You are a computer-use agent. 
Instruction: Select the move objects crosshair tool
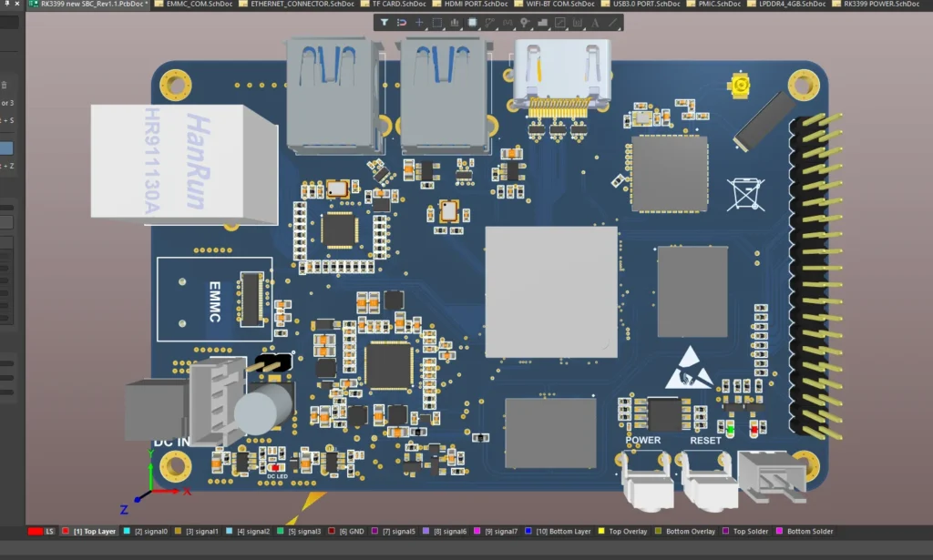coord(419,22)
